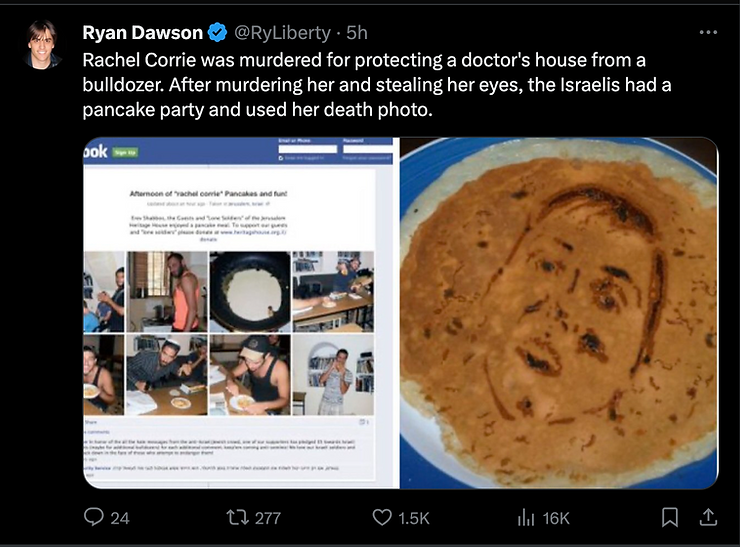Viewport: 740px width, 547px height.
Task: Tick the keep me logged in checkbox
Action: coord(282,159)
